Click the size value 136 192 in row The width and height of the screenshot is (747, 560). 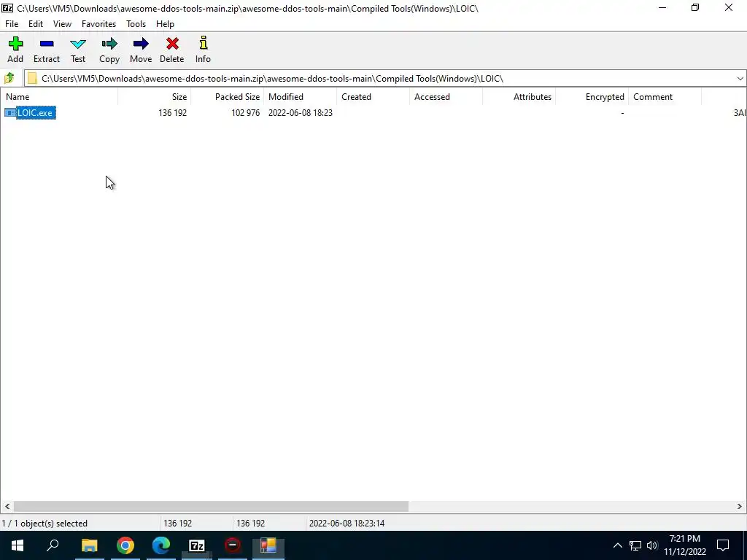click(172, 113)
